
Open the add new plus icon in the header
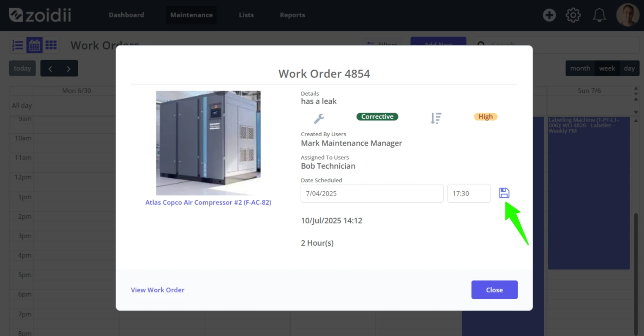point(549,15)
